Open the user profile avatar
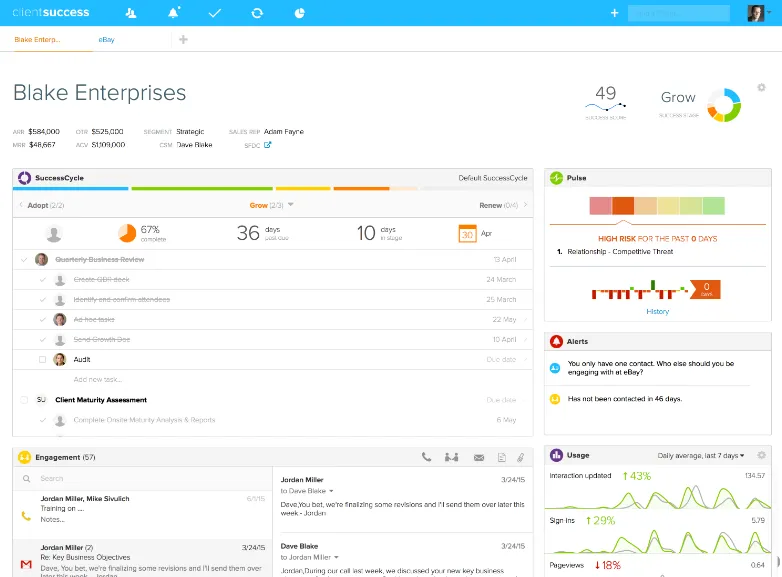 coord(755,13)
